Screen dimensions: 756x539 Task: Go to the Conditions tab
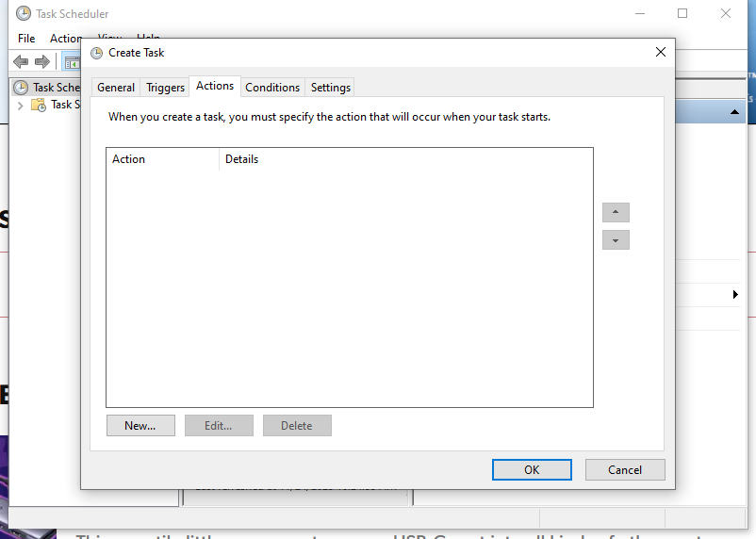coord(272,88)
